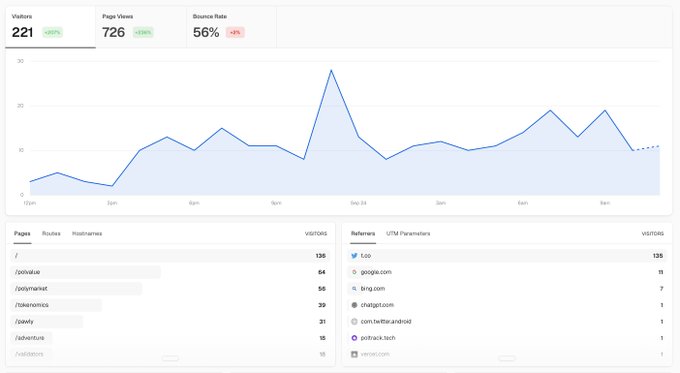Open the chatgpt.com referrer entry

(507, 305)
